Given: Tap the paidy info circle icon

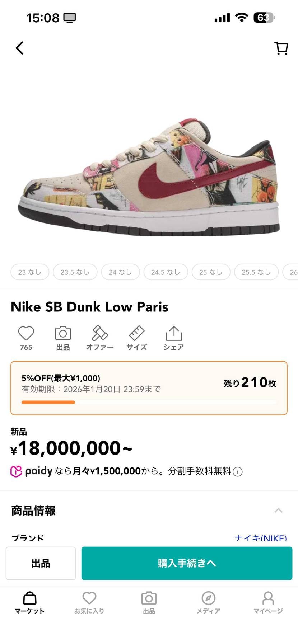Looking at the screenshot, I should pyautogui.click(x=238, y=472).
